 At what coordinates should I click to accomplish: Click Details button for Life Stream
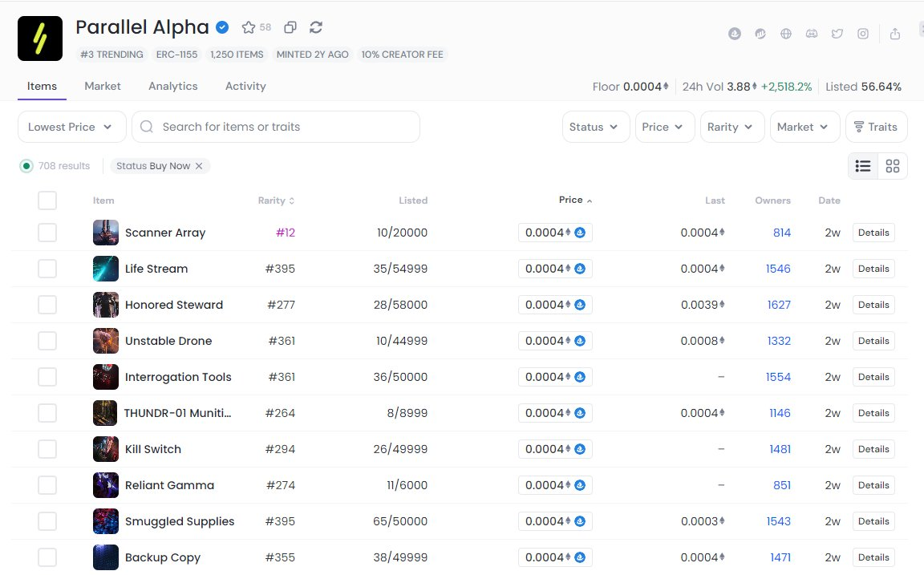[873, 269]
